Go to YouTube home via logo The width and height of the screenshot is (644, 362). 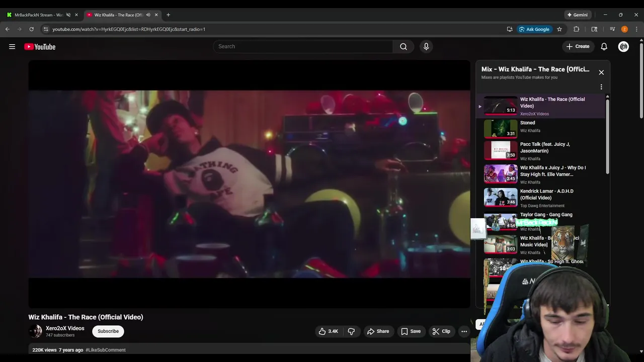tap(40, 47)
